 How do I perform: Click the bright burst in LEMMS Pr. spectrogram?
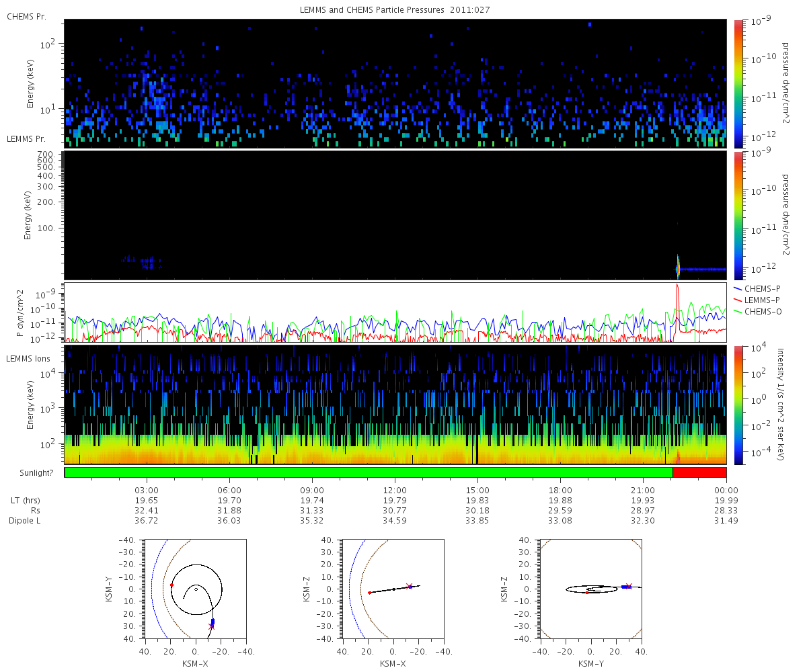(678, 267)
